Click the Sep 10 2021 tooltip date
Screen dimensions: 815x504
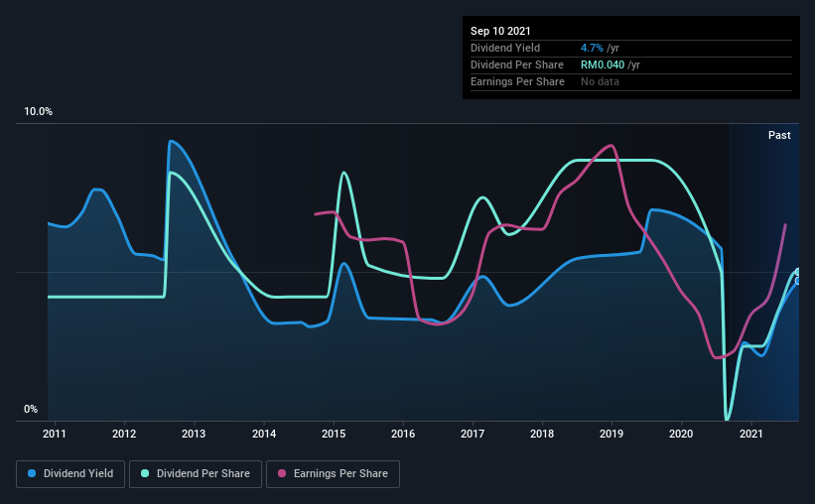coord(500,31)
